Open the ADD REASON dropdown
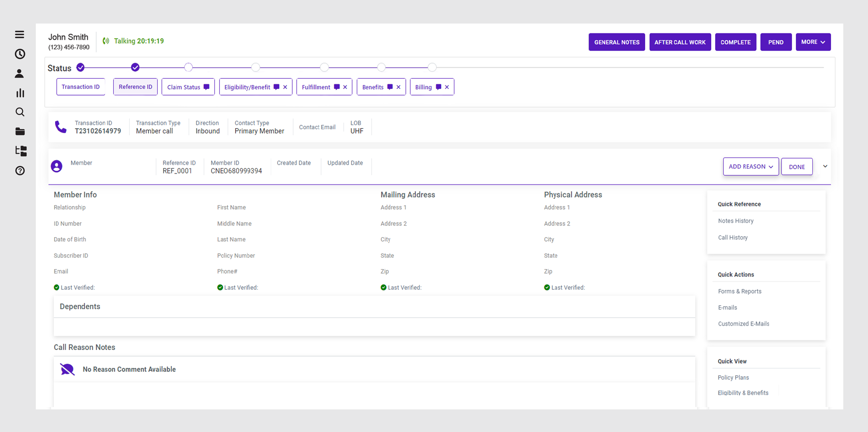 pyautogui.click(x=751, y=167)
